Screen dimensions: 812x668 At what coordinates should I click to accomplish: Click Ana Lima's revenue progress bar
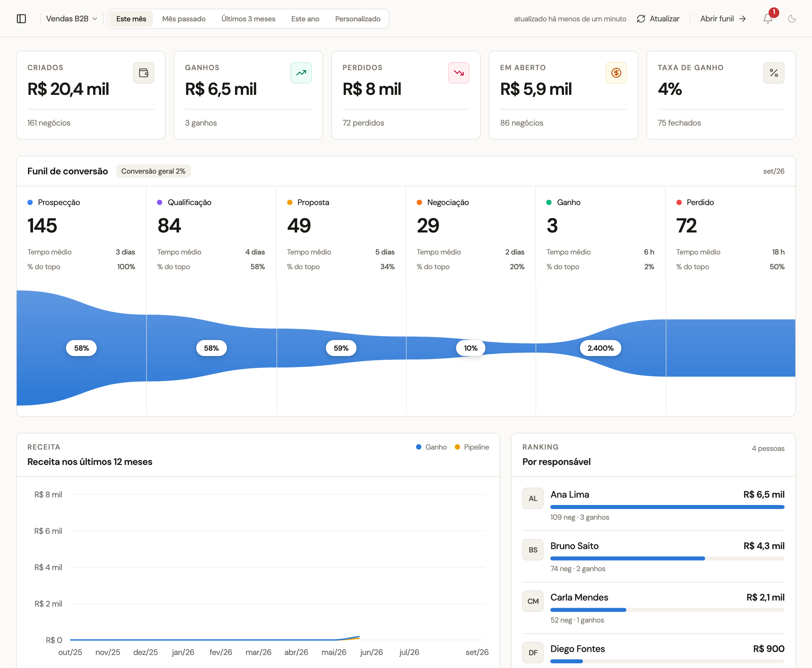(667, 507)
